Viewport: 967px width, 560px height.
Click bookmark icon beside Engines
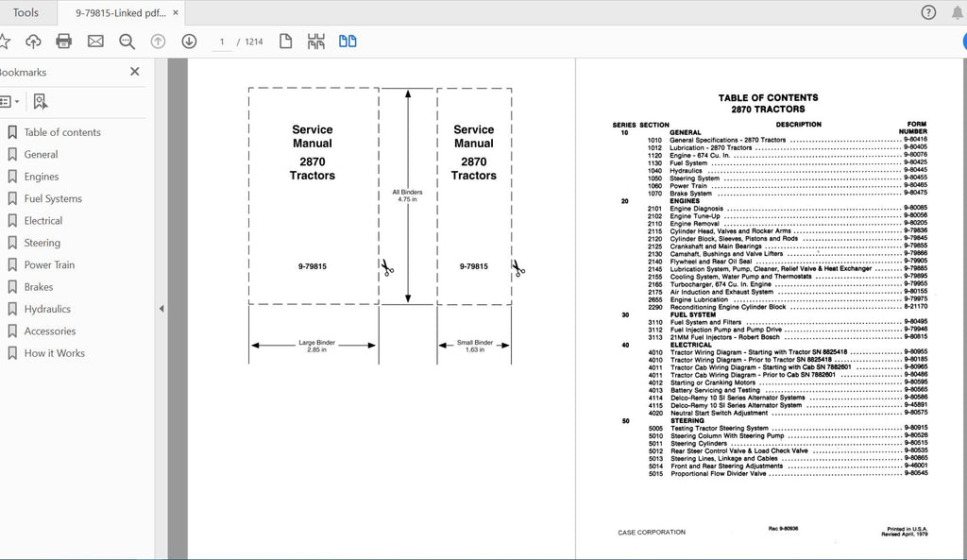(x=11, y=177)
